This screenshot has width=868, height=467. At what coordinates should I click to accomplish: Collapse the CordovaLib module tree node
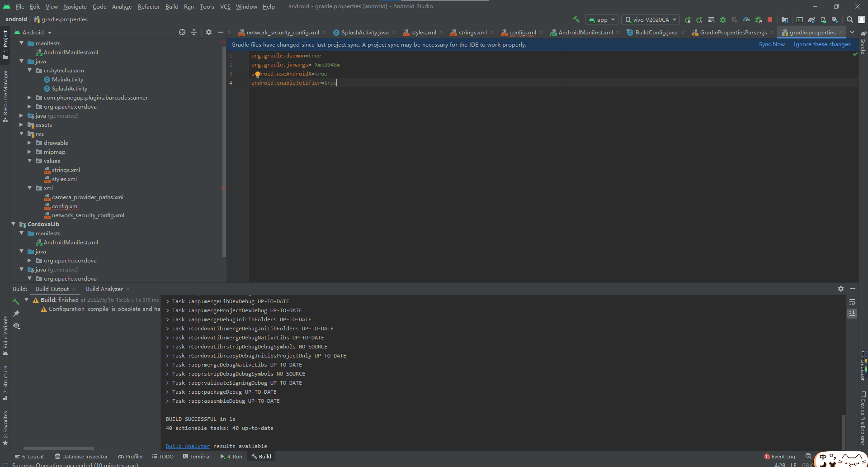(14, 224)
